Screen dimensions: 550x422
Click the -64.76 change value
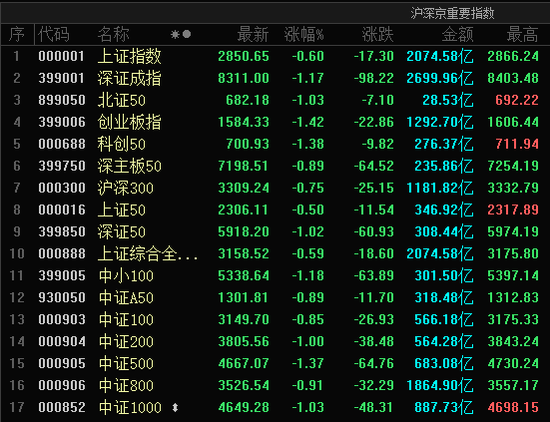point(374,363)
